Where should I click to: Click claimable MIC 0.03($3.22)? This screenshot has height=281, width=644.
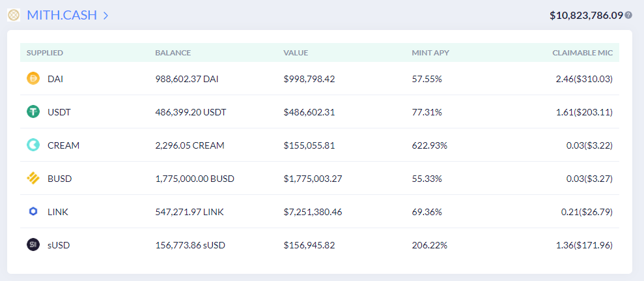589,145
